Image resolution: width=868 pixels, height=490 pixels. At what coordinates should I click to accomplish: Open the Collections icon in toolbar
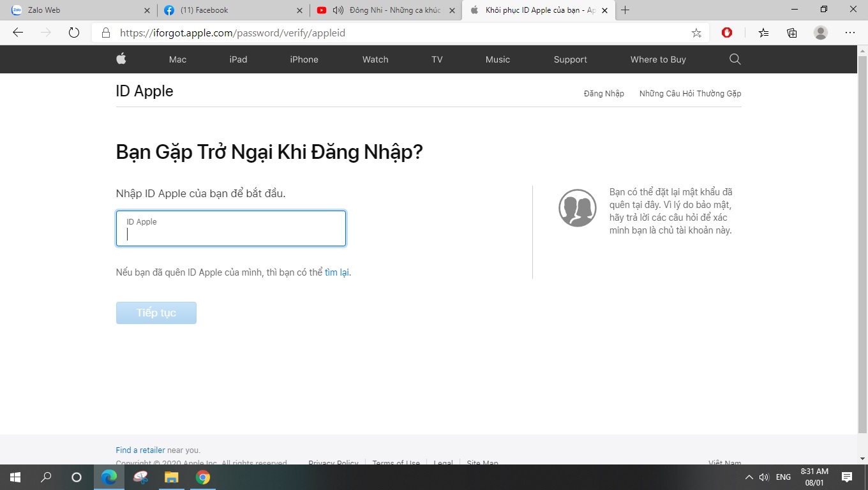tap(792, 33)
